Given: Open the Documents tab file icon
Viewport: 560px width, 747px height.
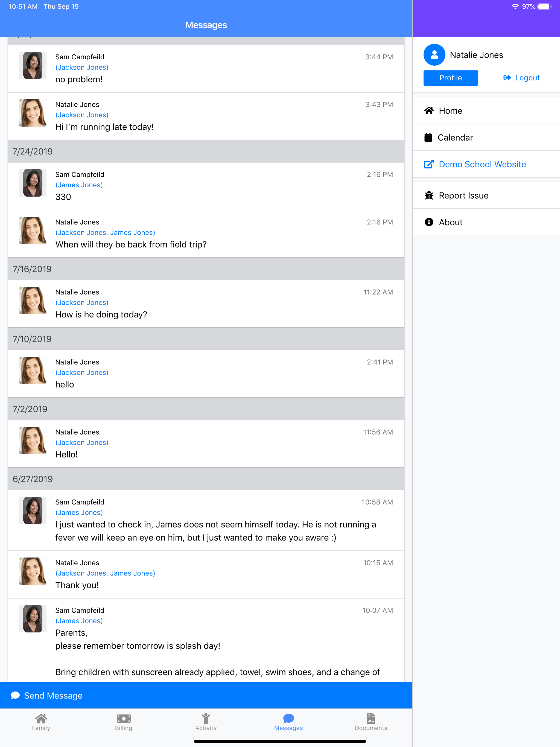Looking at the screenshot, I should [371, 718].
